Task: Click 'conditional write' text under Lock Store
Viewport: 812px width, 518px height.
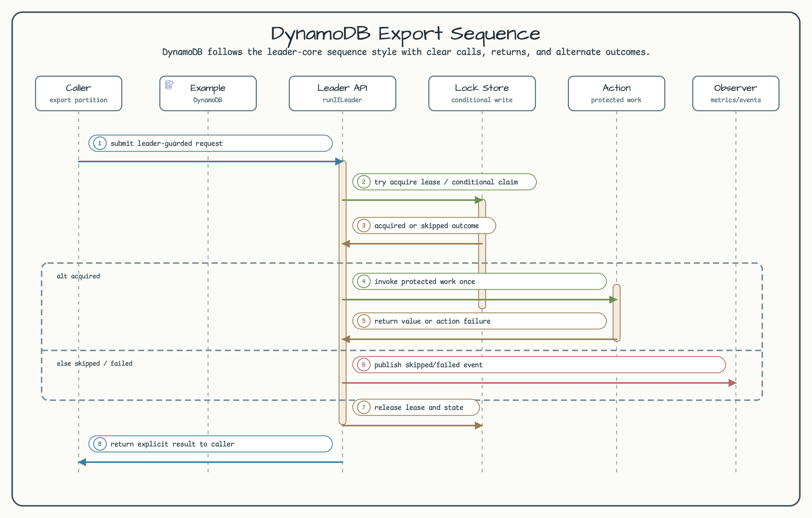Action: pos(482,100)
